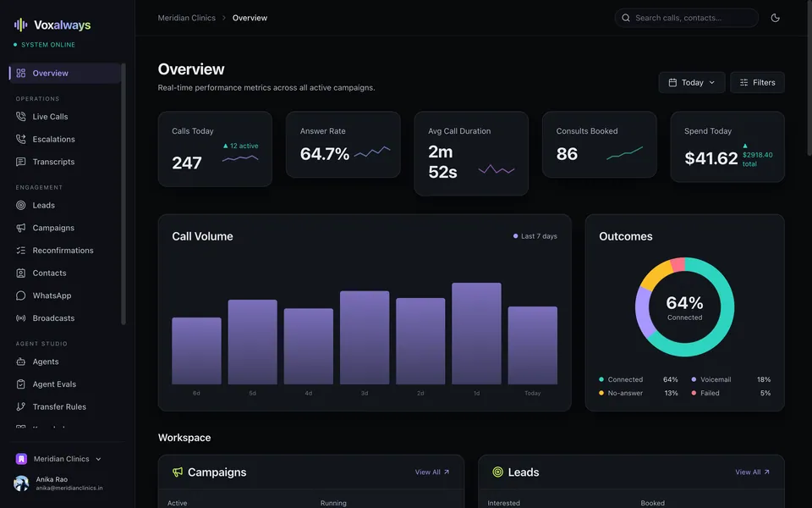Image resolution: width=812 pixels, height=508 pixels.
Task: Click the Agent Evals clipboard icon
Action: coord(20,384)
